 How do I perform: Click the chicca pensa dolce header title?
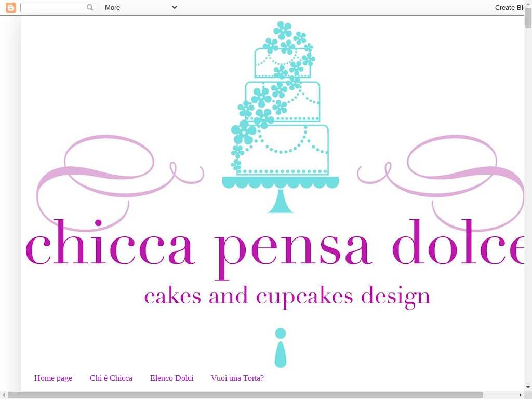tap(274, 248)
